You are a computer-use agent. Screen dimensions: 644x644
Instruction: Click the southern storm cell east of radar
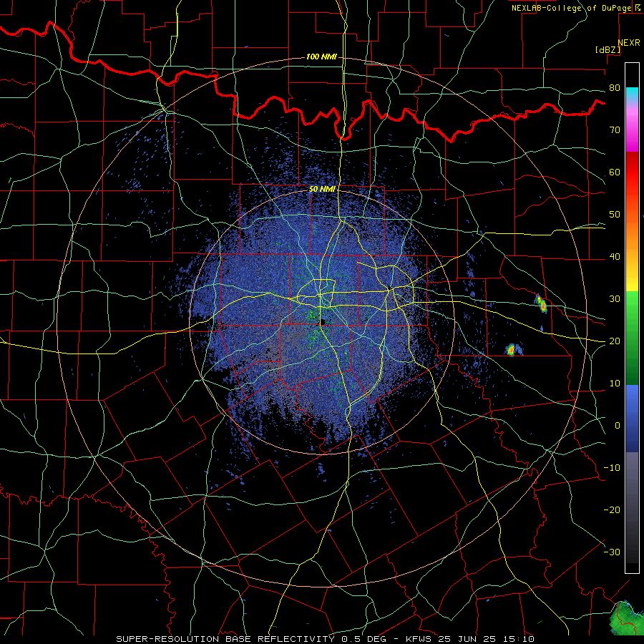[x=512, y=349]
